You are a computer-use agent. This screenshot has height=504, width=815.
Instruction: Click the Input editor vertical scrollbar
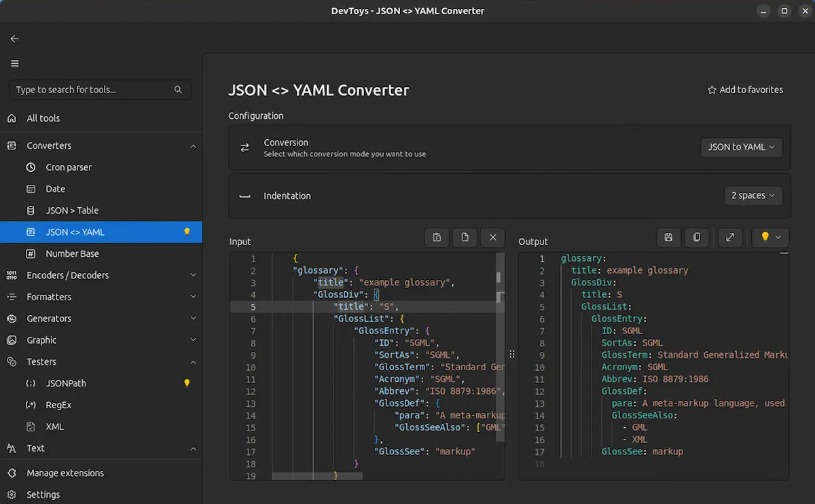click(x=501, y=346)
